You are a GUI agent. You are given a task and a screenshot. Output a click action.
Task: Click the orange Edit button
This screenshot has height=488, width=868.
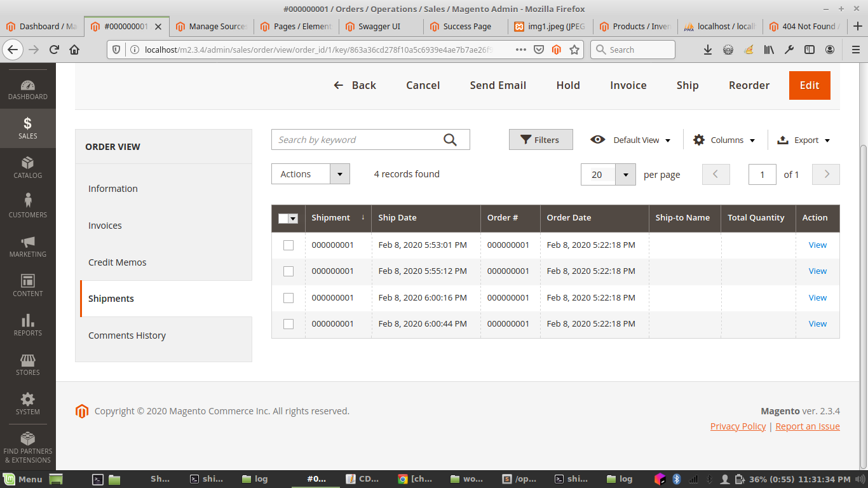(810, 85)
